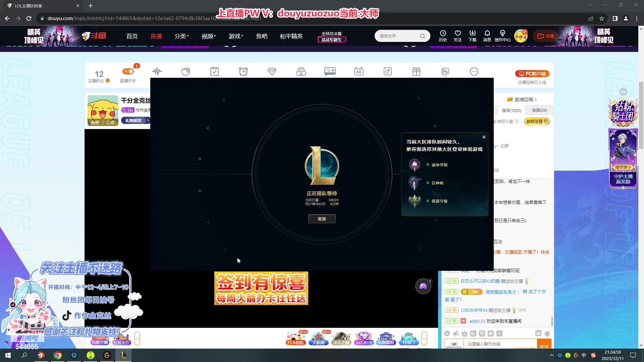Open 礼物展馆 under the streamer name
644x362 pixels.
(x=136, y=120)
